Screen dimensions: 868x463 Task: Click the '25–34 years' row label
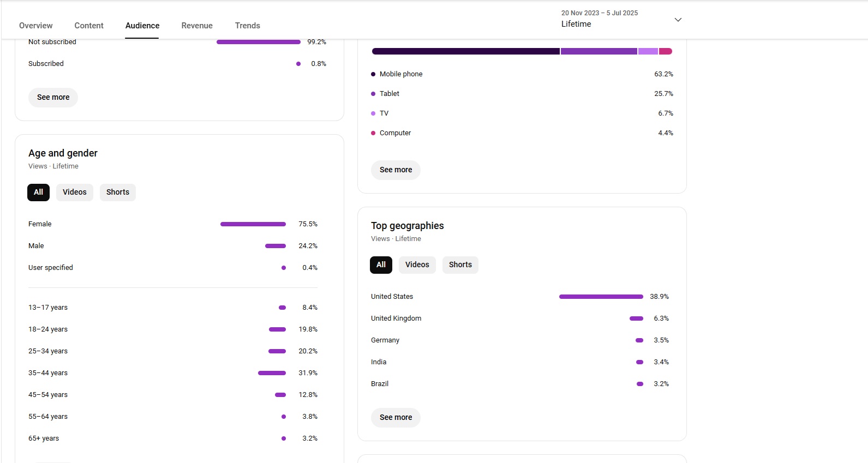point(48,351)
